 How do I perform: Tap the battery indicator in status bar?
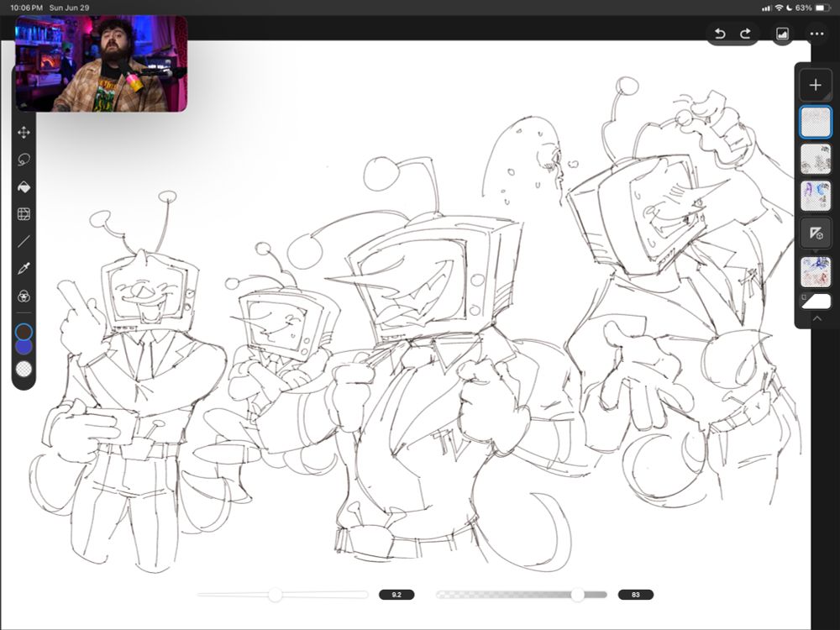[821, 8]
